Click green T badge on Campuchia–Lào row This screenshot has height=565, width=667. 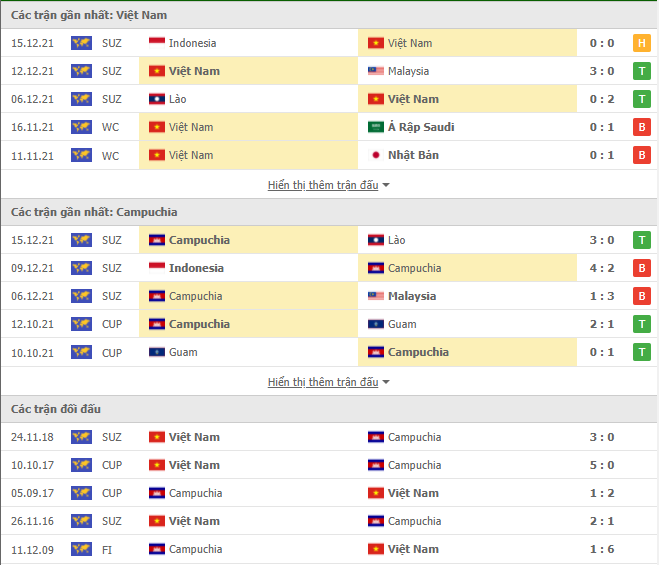pos(641,240)
